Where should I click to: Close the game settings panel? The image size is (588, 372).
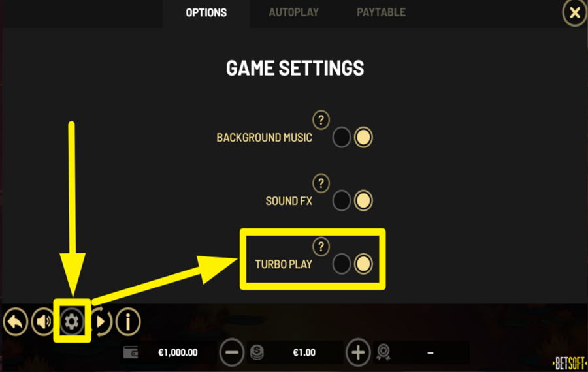574,13
